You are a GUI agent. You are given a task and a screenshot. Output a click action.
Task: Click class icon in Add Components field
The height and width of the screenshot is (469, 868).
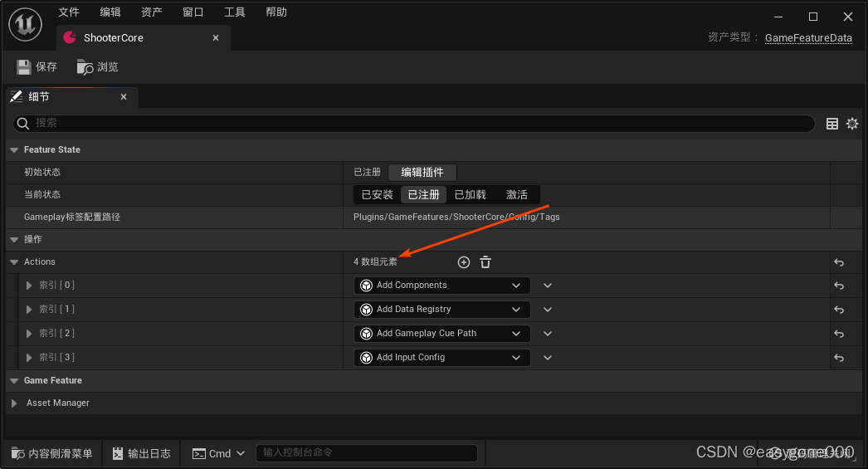coord(366,286)
